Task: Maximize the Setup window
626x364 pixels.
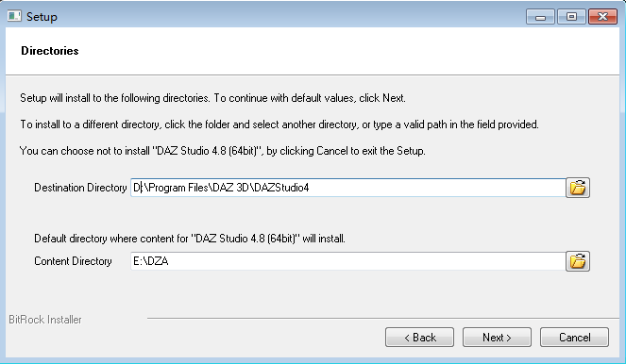Action: (x=571, y=17)
